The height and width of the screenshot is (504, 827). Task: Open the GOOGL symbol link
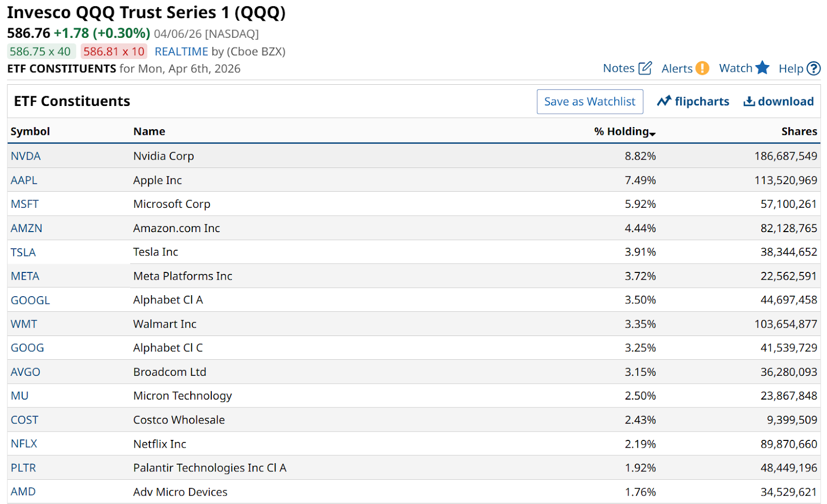[30, 300]
